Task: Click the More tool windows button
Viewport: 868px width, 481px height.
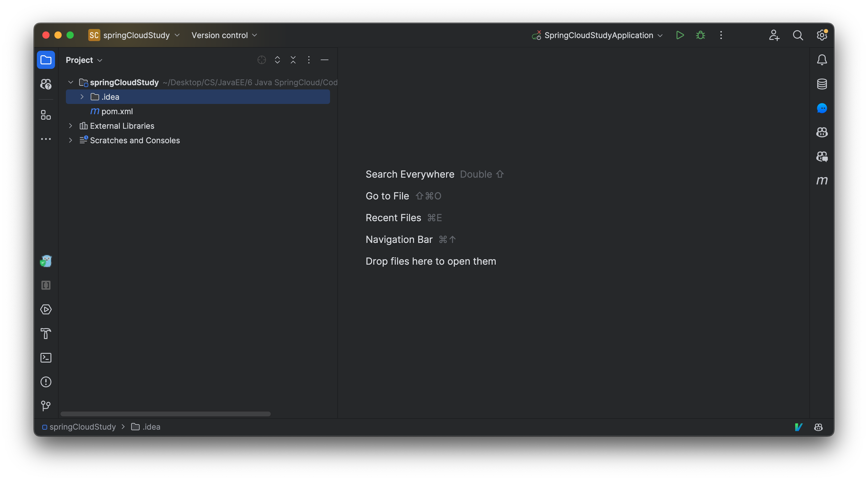Action: pos(46,139)
